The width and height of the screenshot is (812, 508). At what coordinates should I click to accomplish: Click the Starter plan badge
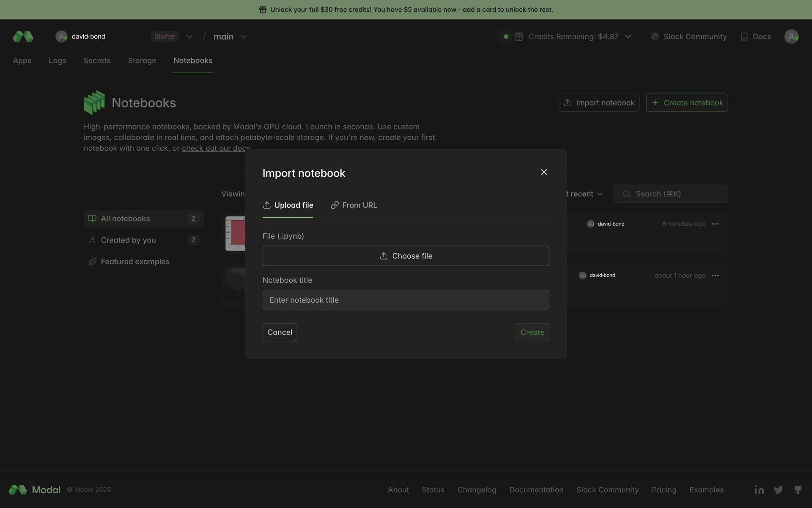pyautogui.click(x=165, y=37)
